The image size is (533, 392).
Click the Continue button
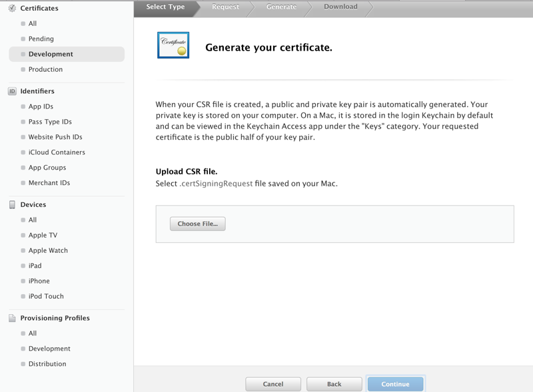tap(395, 384)
